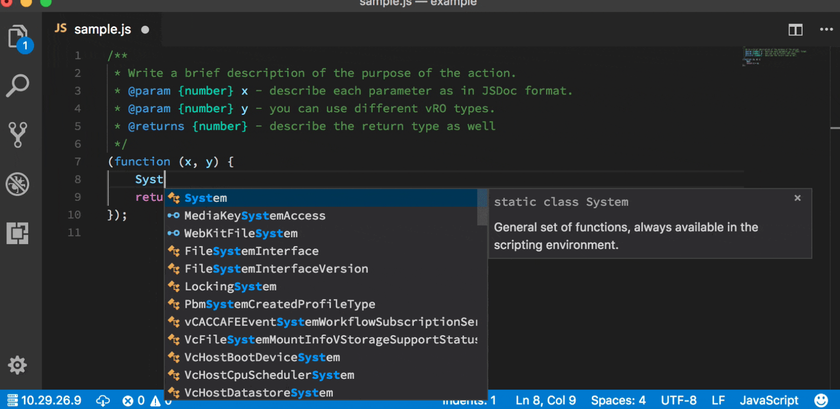
Task: Open the Explorer view in activity bar
Action: click(x=18, y=39)
